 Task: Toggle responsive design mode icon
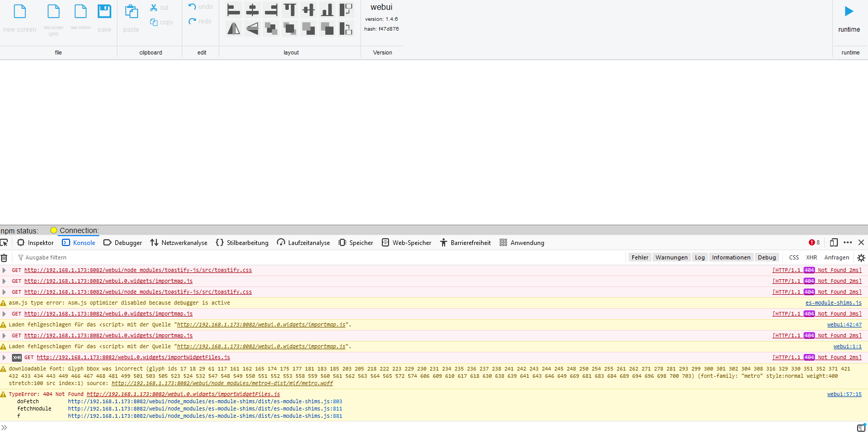tap(834, 242)
